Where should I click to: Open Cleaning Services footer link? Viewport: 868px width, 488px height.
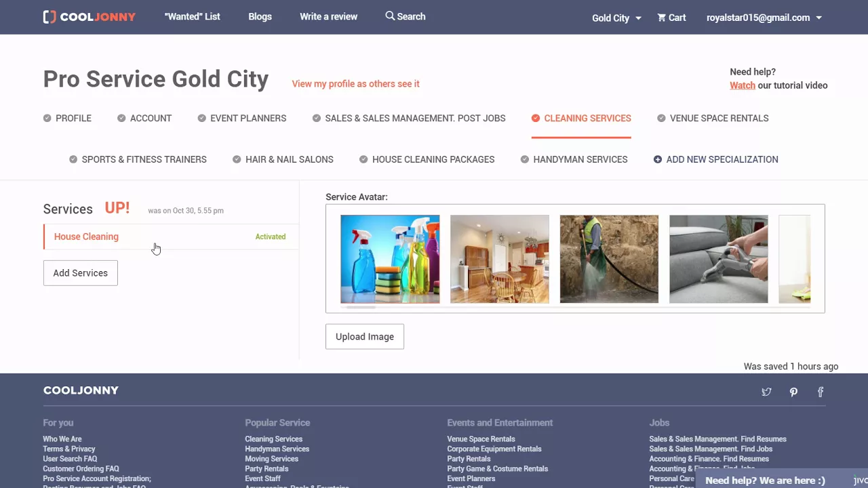tap(274, 439)
